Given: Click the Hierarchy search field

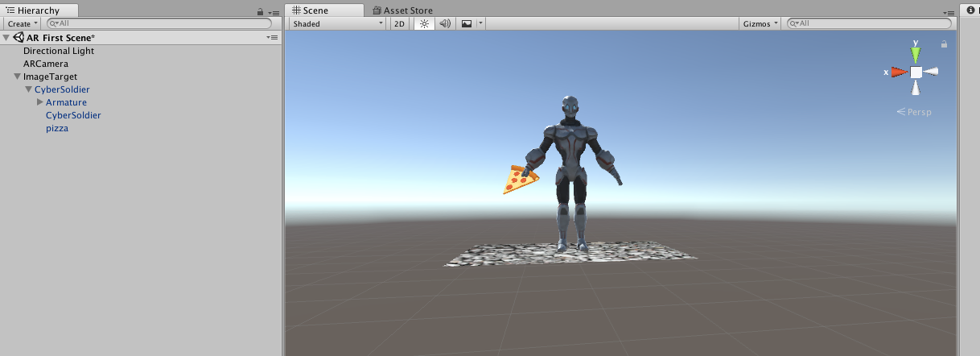Looking at the screenshot, I should (161, 24).
